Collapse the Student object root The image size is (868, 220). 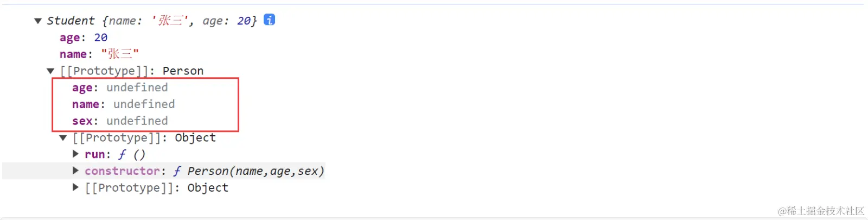[x=38, y=21]
